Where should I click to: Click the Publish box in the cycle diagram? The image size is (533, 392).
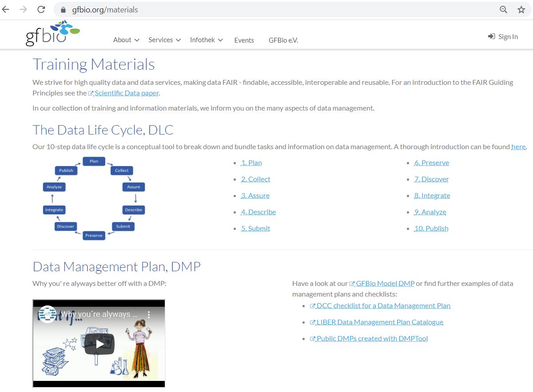pos(66,170)
